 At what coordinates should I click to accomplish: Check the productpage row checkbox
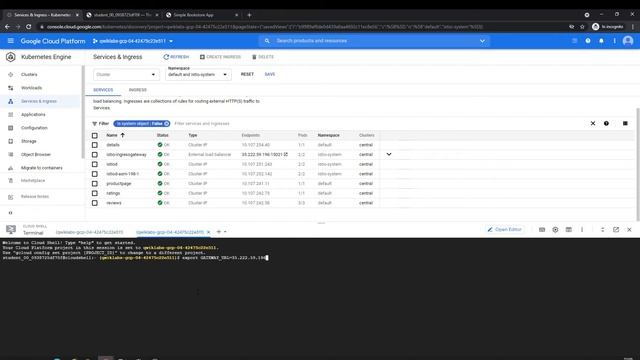coord(95,184)
